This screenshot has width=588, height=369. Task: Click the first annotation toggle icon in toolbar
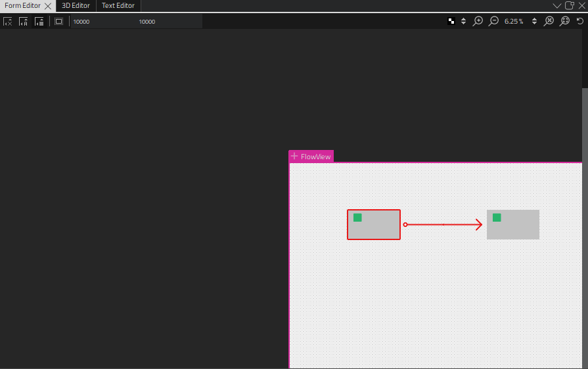tap(8, 22)
